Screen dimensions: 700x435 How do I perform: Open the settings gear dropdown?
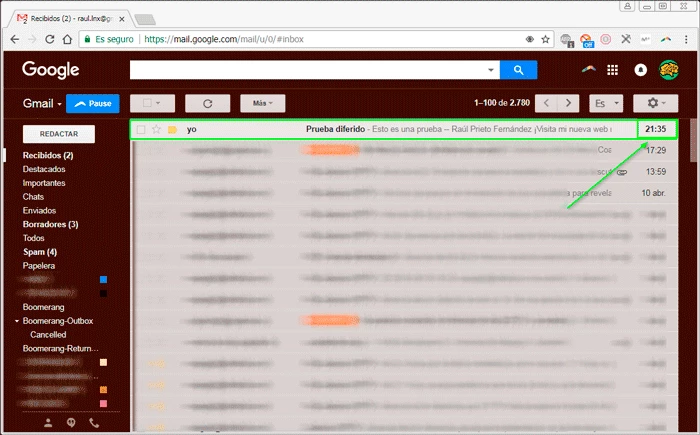point(655,103)
